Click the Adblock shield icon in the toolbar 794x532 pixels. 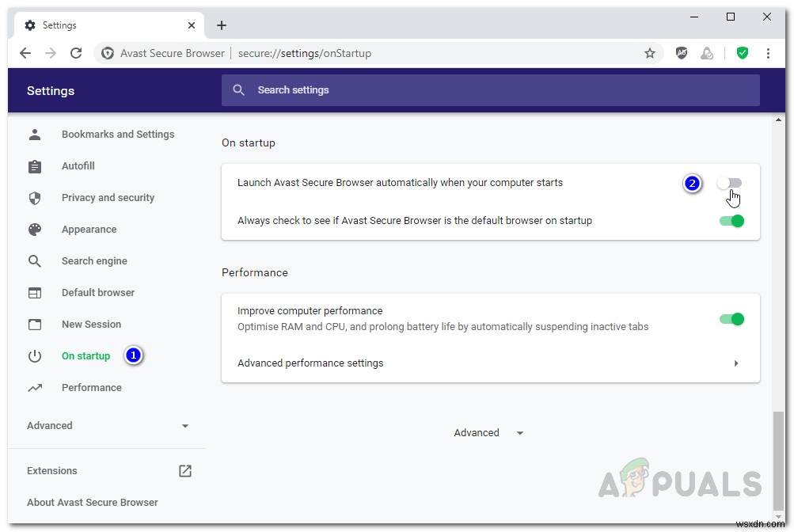click(x=682, y=53)
